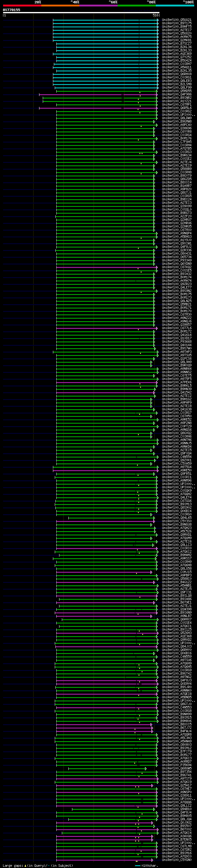Select the UniRef100_B9H1G2 label
This screenshot has height=868, width=197.
[x=177, y=399]
